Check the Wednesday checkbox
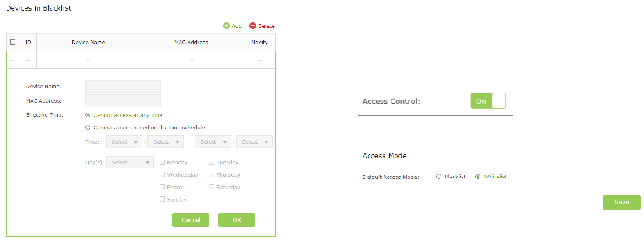 point(162,174)
